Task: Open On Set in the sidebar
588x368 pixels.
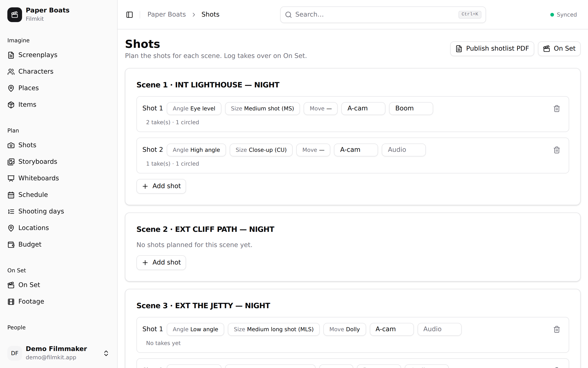Action: 59,285
